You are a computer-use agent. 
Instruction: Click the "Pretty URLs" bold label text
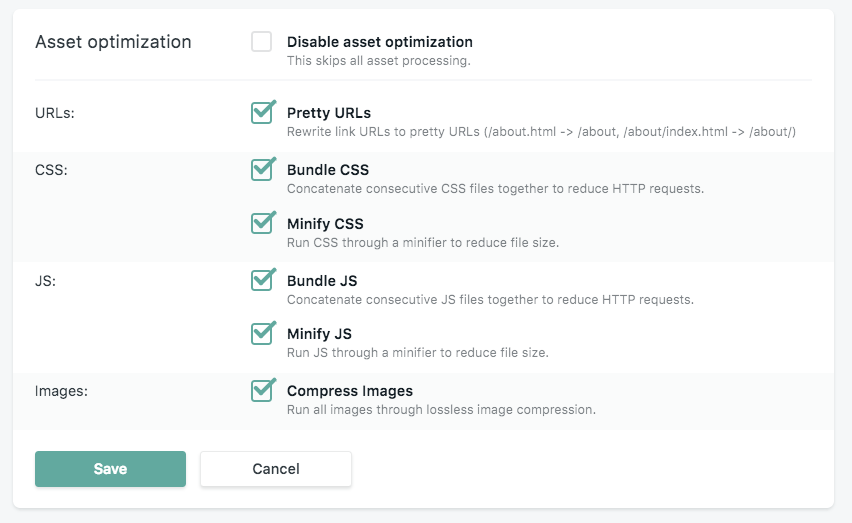coord(328,113)
